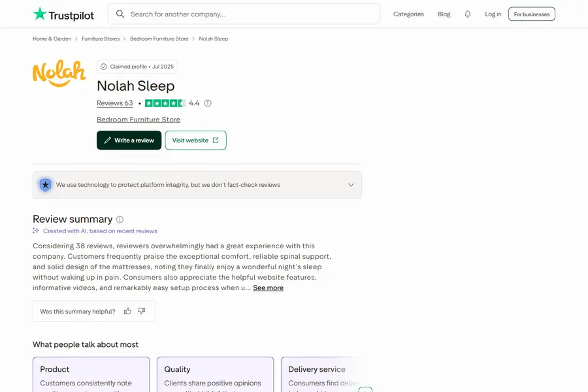
Task: Open the Reviews 63 link
Action: pos(115,103)
